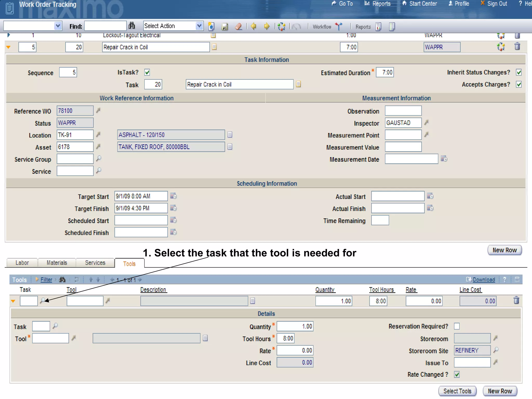Switch to the Services tab
The height and width of the screenshot is (399, 532).
[x=95, y=263]
